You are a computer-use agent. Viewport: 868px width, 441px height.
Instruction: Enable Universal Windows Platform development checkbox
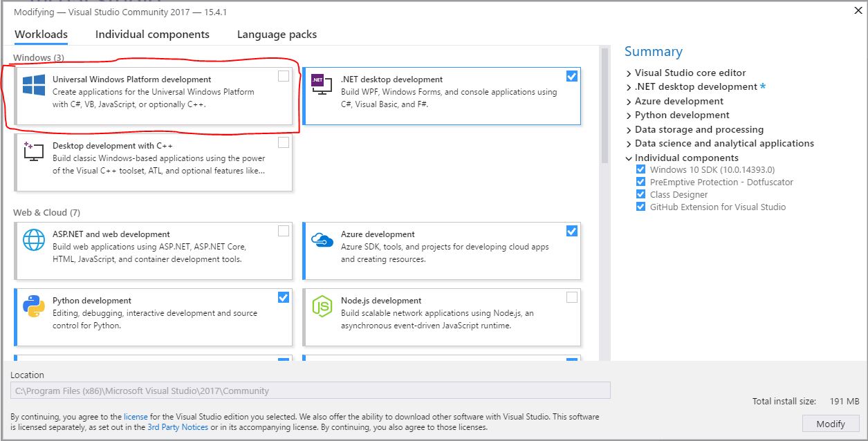[284, 76]
